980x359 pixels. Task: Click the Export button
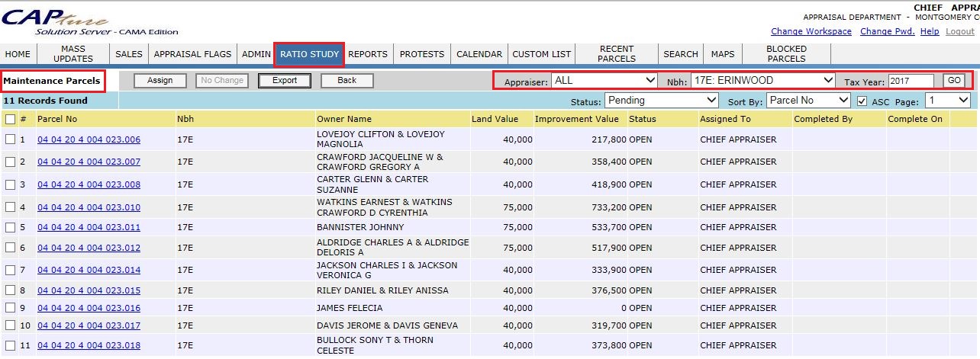[x=285, y=80]
